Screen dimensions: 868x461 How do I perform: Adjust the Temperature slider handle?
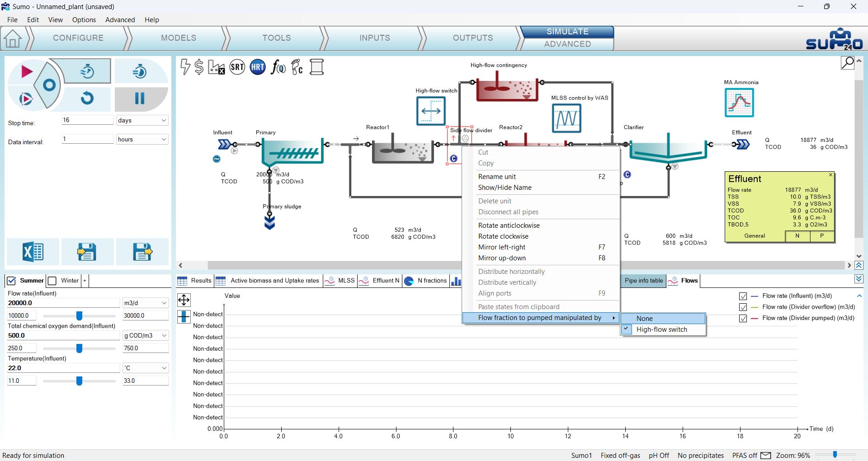pyautogui.click(x=79, y=381)
